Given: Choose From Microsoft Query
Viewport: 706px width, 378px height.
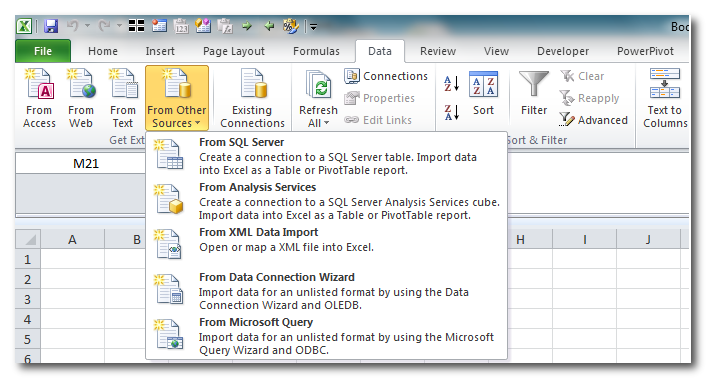Looking at the screenshot, I should coord(327,336).
